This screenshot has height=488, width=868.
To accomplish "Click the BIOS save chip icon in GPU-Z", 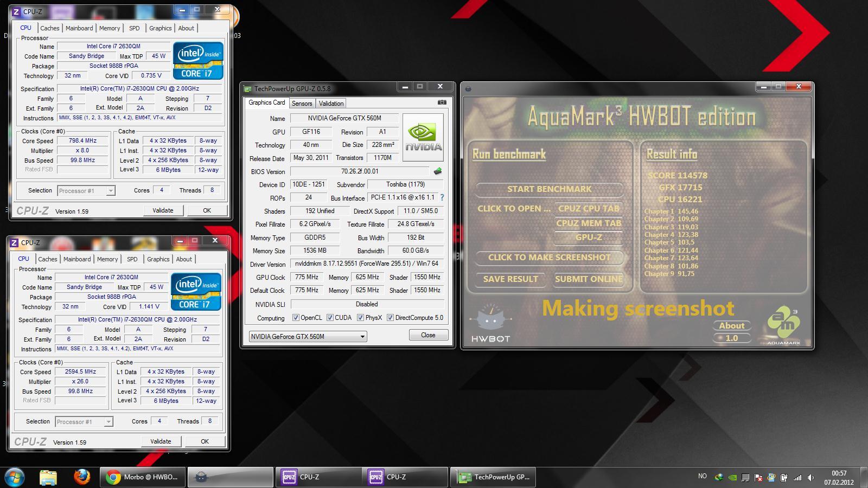I will click(x=437, y=171).
